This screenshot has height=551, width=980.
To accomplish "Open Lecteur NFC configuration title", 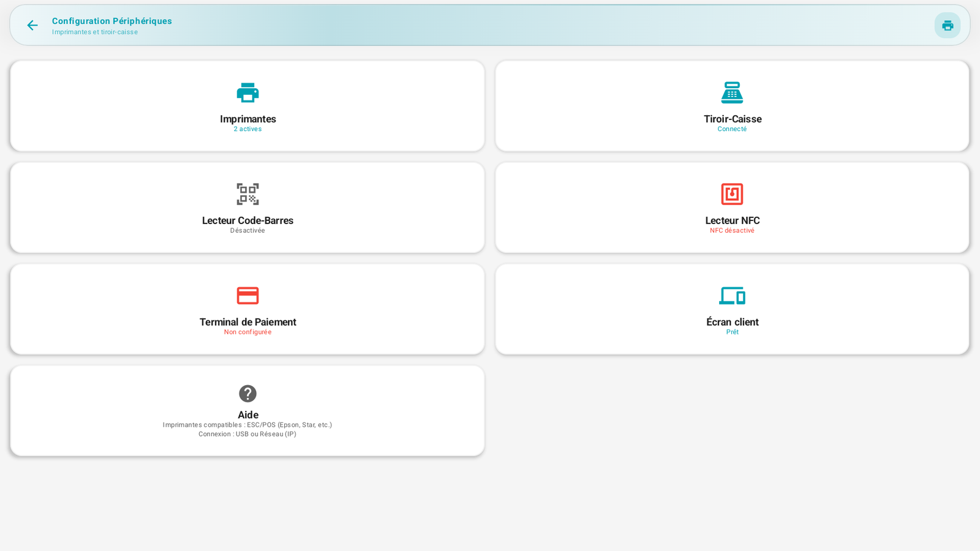I will pos(733,220).
